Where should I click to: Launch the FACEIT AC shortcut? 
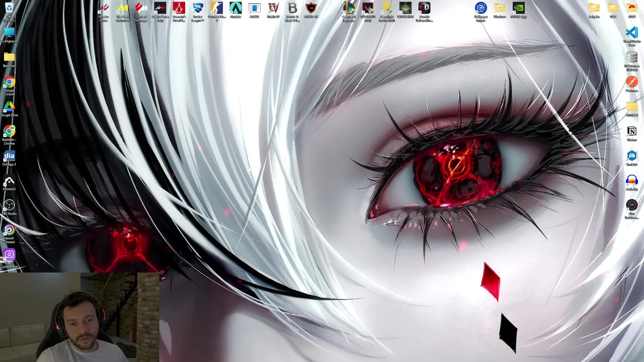(x=311, y=10)
